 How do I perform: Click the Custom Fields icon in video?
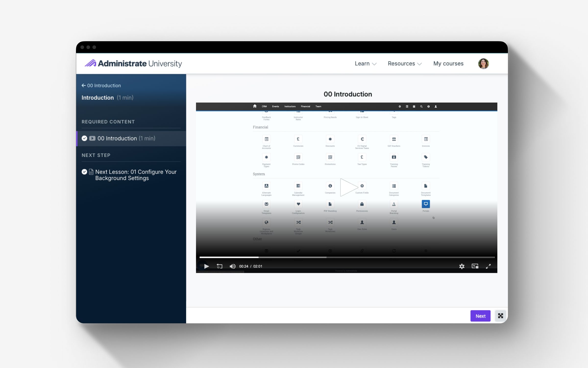(362, 186)
